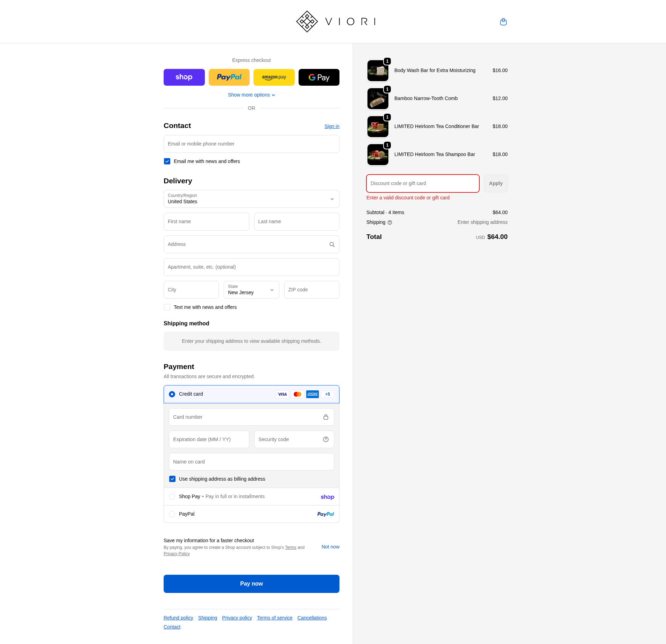Screen dimensions: 666x644
Task: Click the Pay now button
Action: (x=251, y=584)
